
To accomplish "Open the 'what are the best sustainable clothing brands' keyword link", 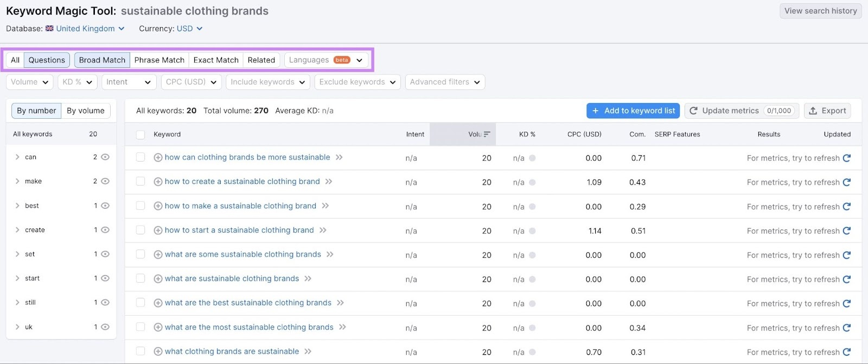I will [x=248, y=303].
